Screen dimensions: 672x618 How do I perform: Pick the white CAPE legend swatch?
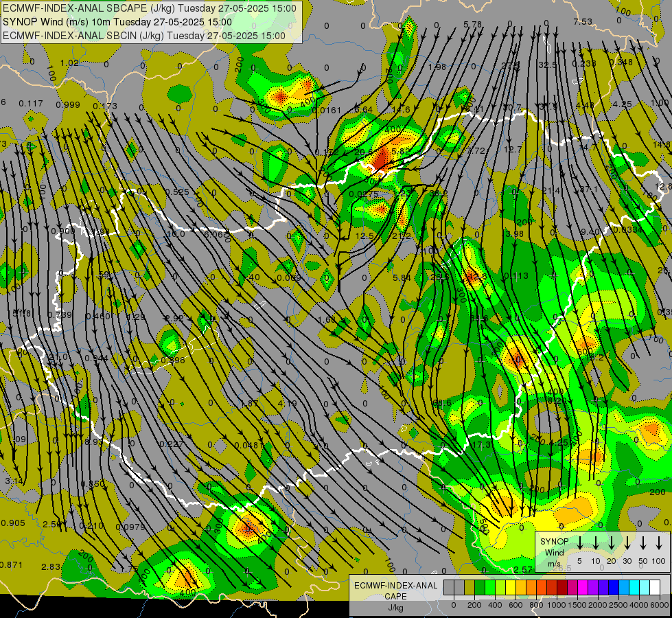coord(654,587)
